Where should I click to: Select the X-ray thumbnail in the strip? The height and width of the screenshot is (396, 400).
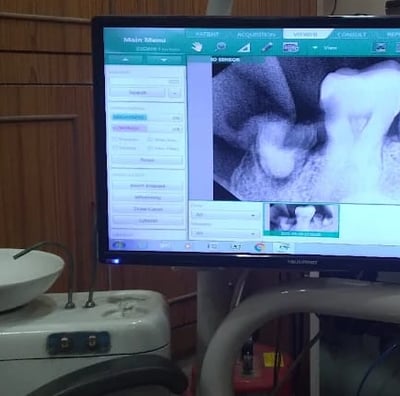pyautogui.click(x=301, y=220)
